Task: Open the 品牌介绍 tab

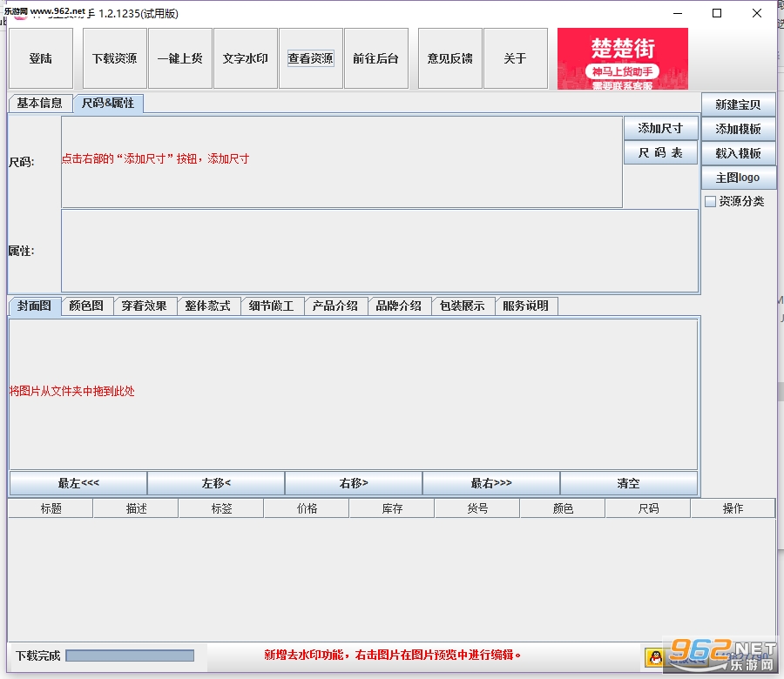Action: (398, 306)
